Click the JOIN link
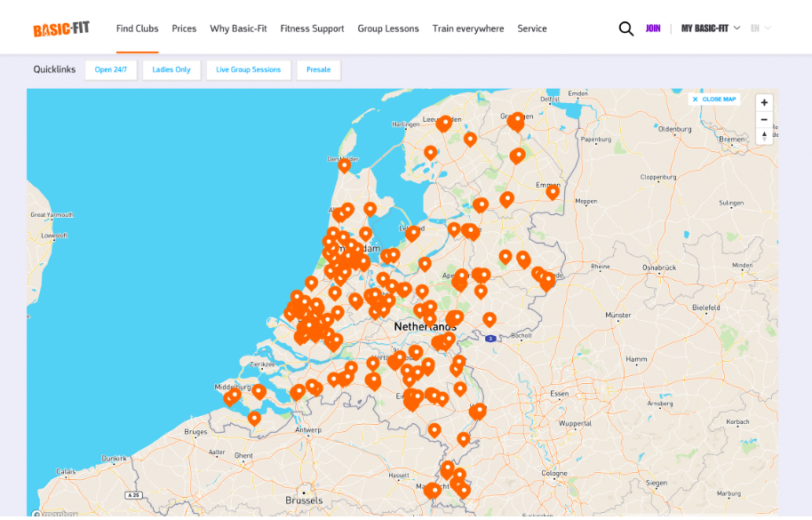812x520 pixels. 653,28
